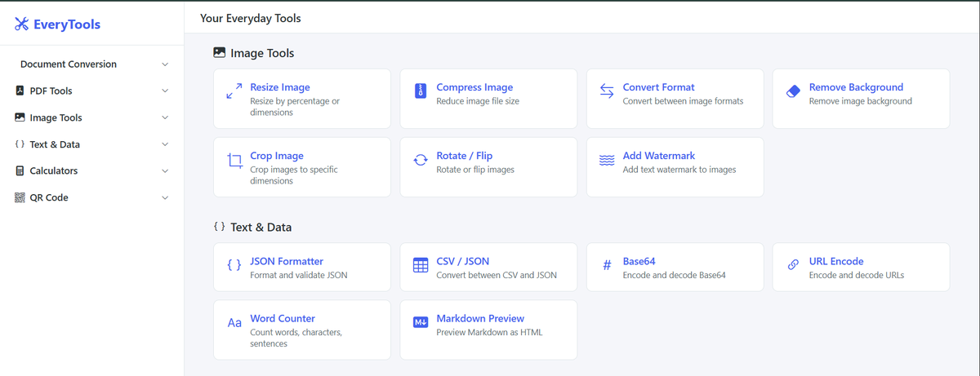
Task: Open the Convert Format tool title
Action: point(659,87)
